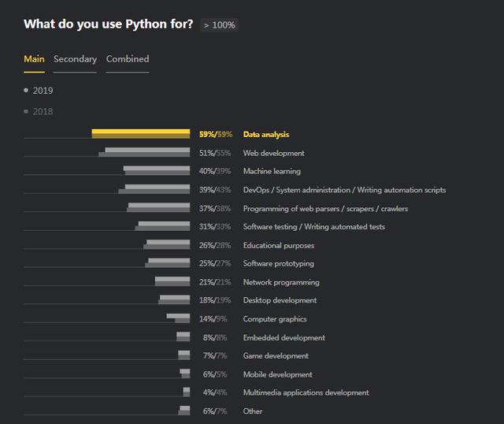Click the web parsers / scrapers / crawlers label
Viewport: 504px width, 424px height.
(x=325, y=209)
